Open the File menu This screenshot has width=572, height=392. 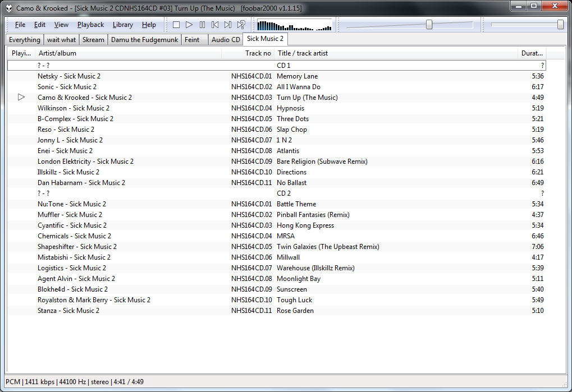[20, 25]
